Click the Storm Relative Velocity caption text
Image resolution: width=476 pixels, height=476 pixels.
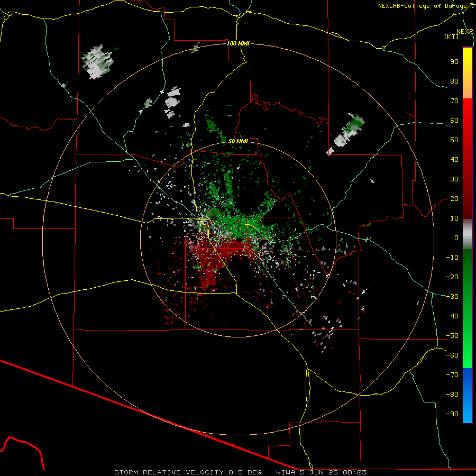[x=240, y=472]
